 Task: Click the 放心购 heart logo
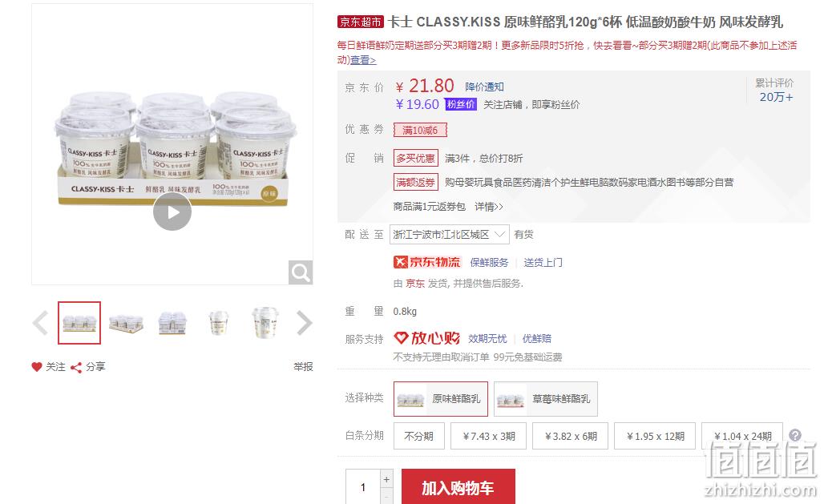click(426, 338)
